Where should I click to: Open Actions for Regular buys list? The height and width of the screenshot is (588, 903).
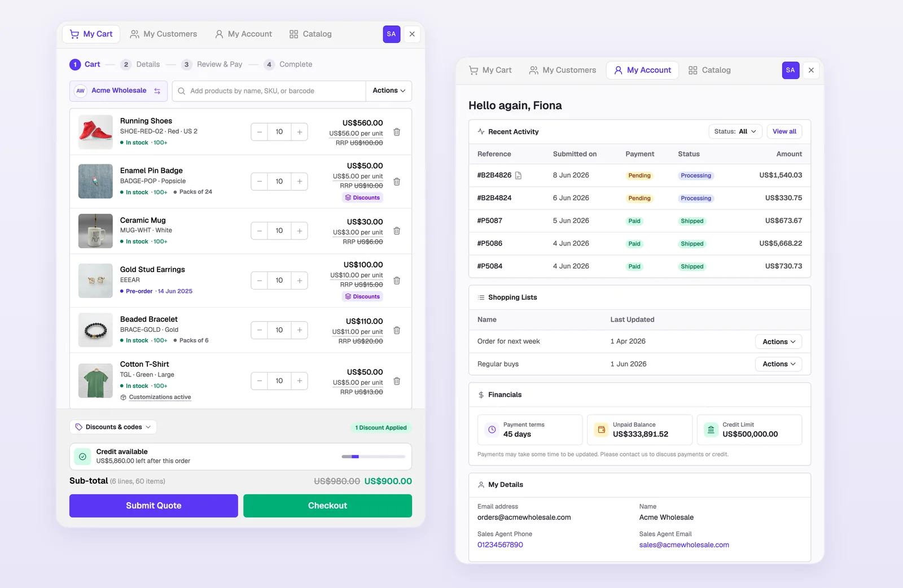[778, 364]
